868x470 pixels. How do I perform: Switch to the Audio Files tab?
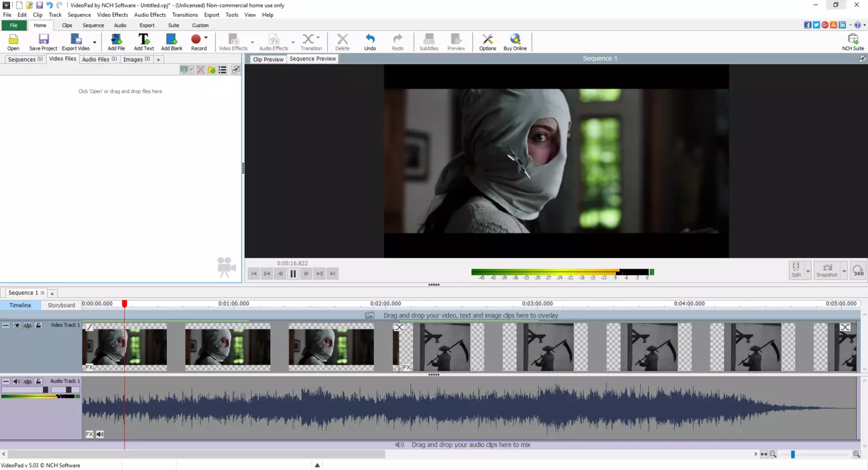(99, 59)
